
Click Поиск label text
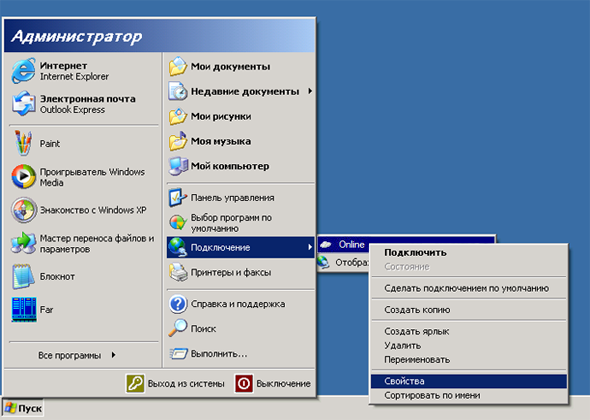coord(203,329)
